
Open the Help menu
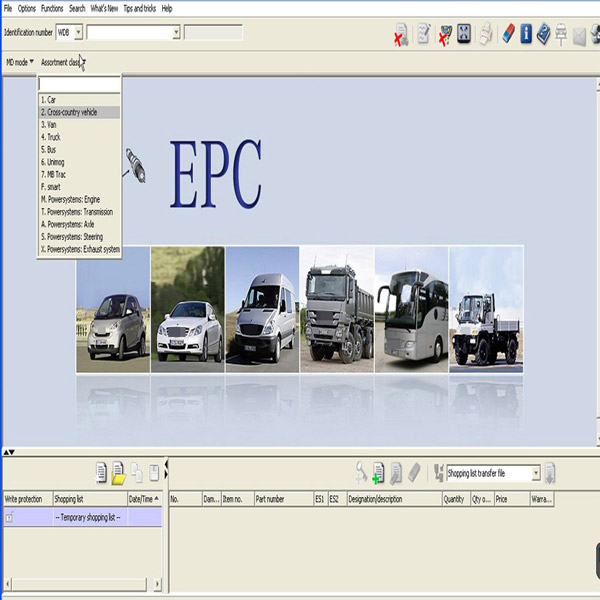(167, 8)
